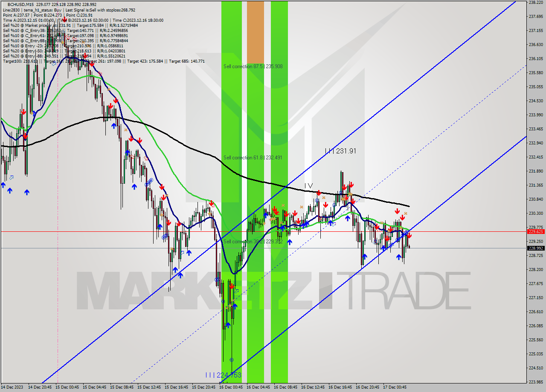Click the gray 228.992 current price tag
Screen dimensions: 546x392
click(x=536, y=248)
